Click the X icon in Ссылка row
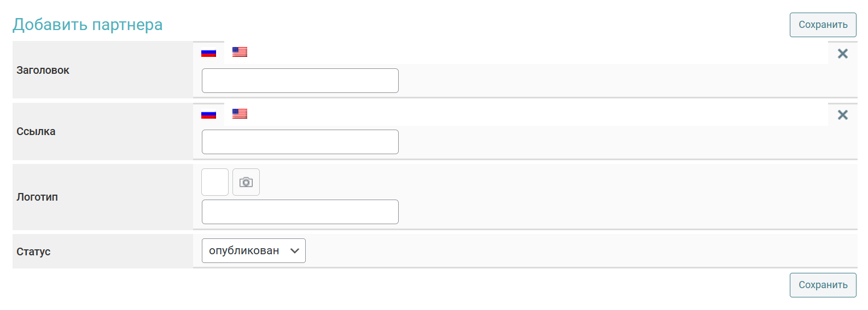This screenshot has width=868, height=310. 842,115
